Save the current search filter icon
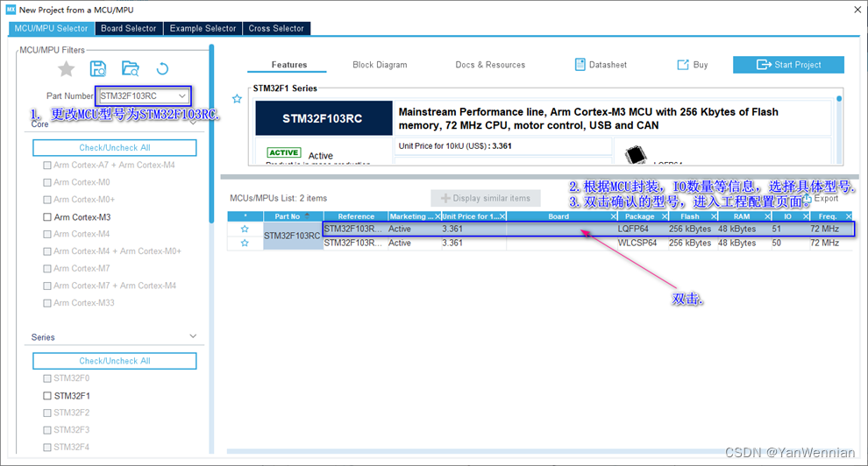 point(98,69)
